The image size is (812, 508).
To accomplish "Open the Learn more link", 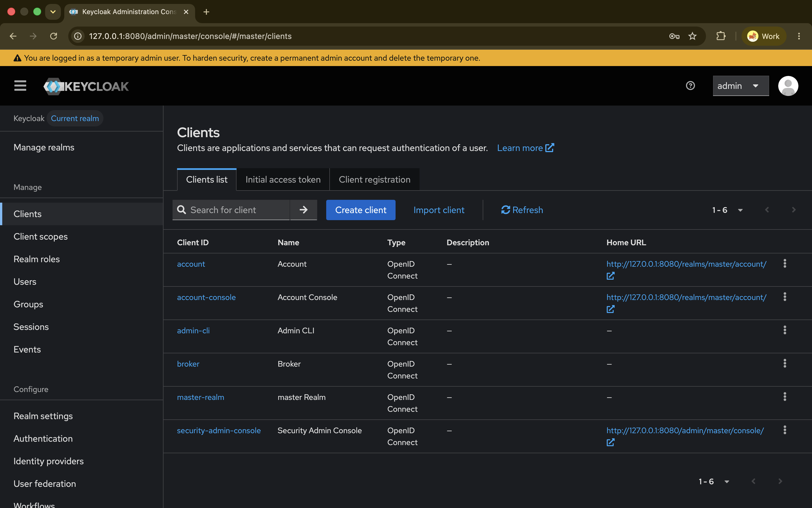I will pos(526,148).
